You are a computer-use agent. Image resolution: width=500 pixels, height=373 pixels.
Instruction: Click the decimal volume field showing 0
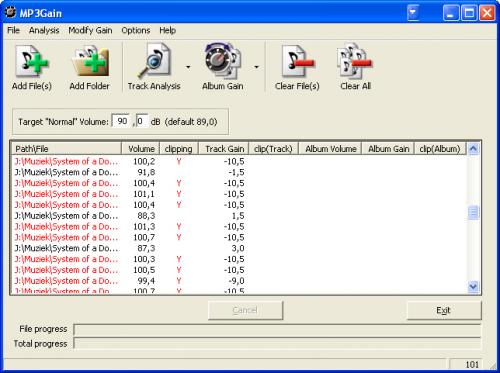[x=142, y=121]
